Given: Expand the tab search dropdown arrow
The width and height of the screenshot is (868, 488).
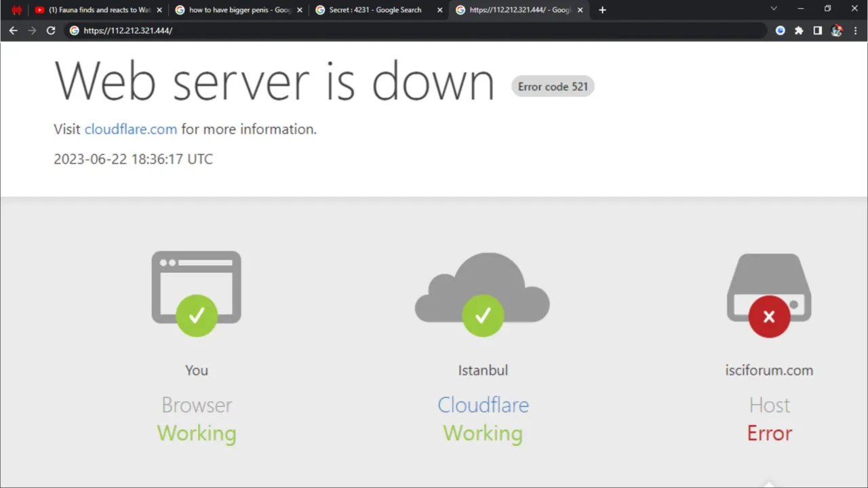Looking at the screenshot, I should click(774, 9).
